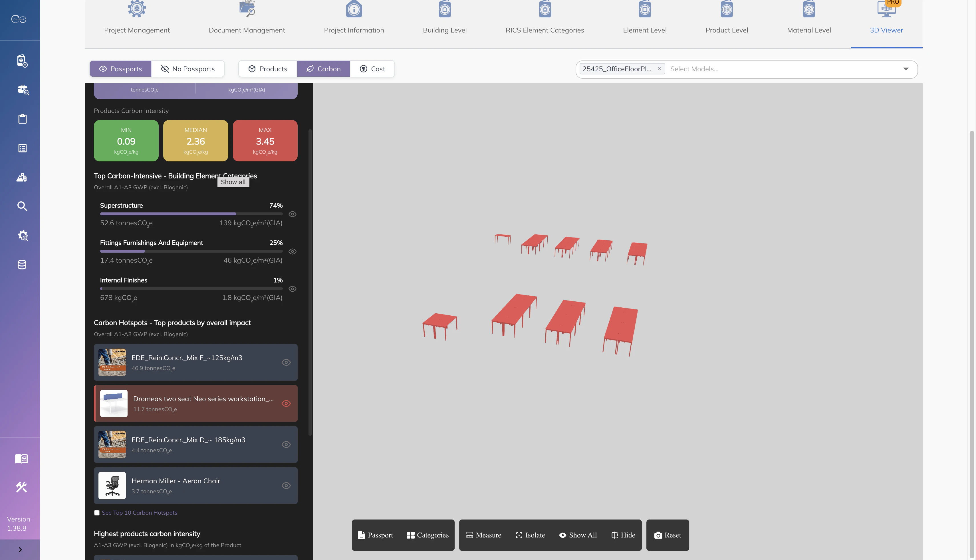Open Project Management from the top toolbar

(x=137, y=17)
